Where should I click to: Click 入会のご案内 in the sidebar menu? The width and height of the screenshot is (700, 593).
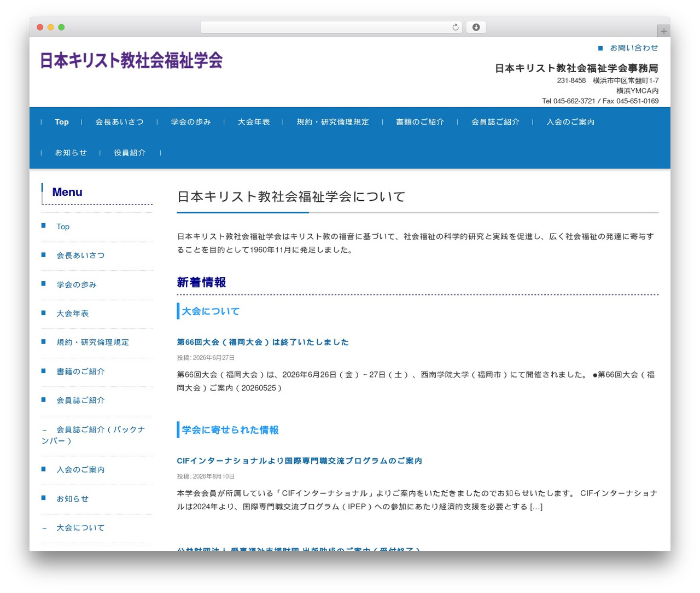pos(80,470)
